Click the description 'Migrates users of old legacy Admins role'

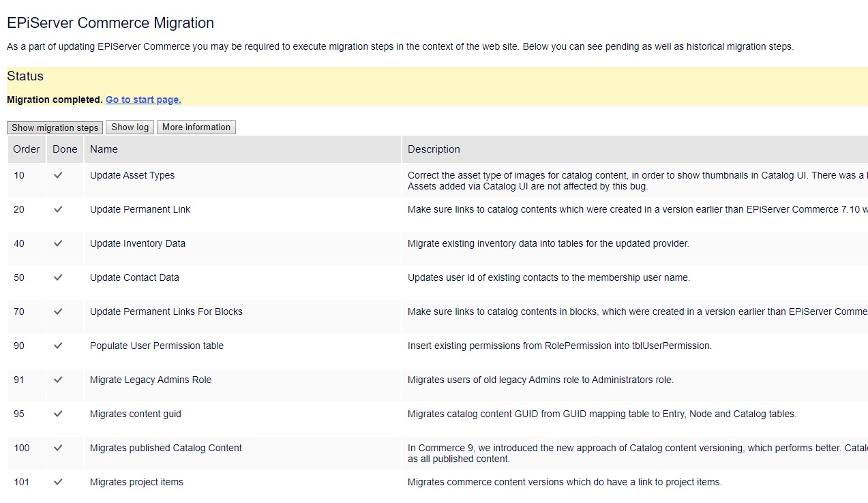541,380
